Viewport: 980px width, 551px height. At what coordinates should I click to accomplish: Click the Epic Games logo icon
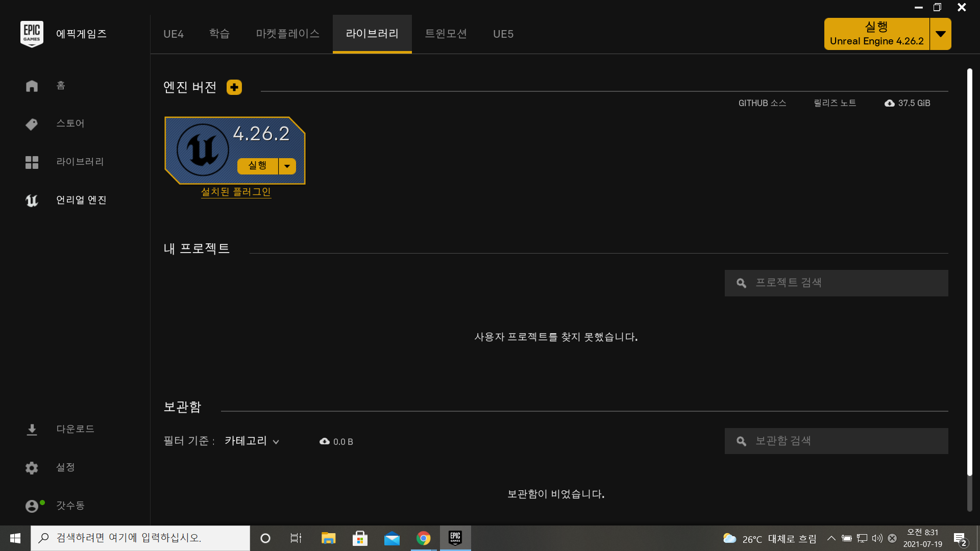(32, 34)
